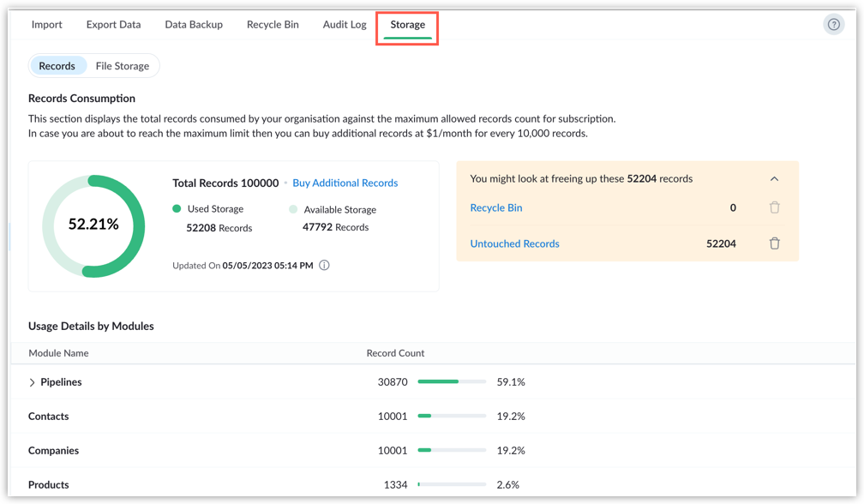864x504 pixels.
Task: Click the Products count 1334
Action: pos(396,485)
